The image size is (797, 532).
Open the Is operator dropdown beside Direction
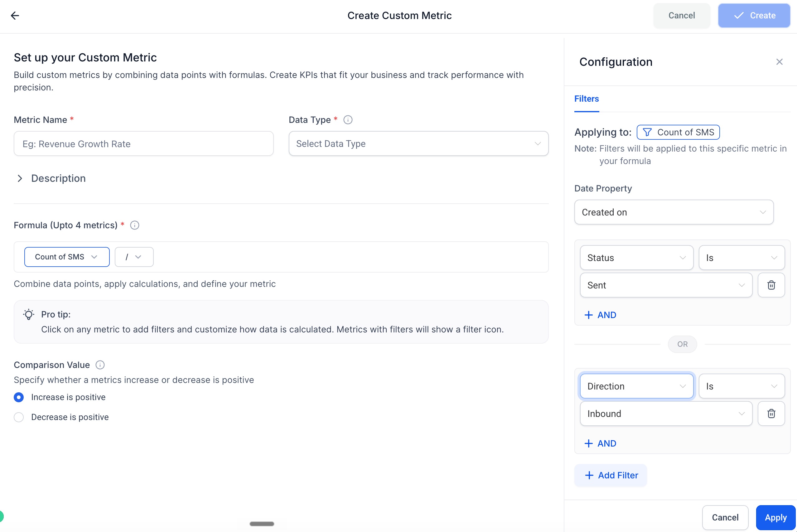point(742,386)
